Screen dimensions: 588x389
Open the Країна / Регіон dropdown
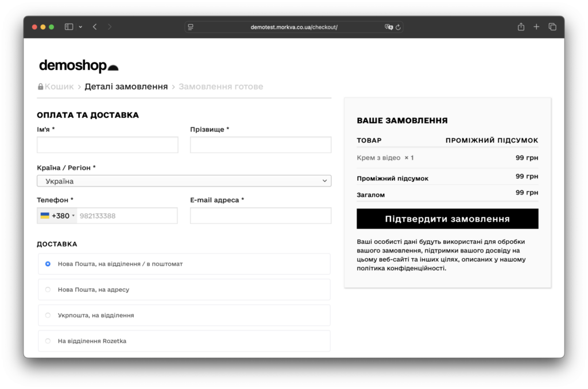tap(184, 181)
